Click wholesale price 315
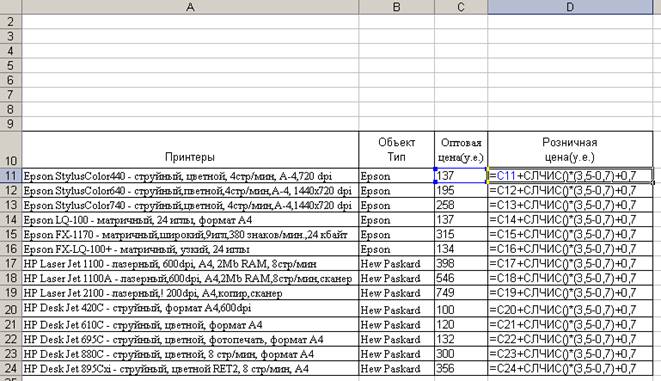 (461, 234)
